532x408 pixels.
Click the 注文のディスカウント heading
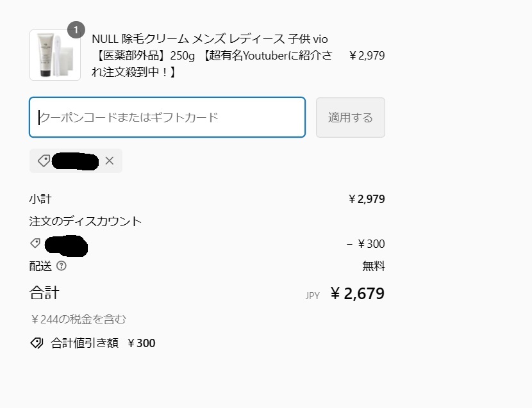tap(85, 221)
